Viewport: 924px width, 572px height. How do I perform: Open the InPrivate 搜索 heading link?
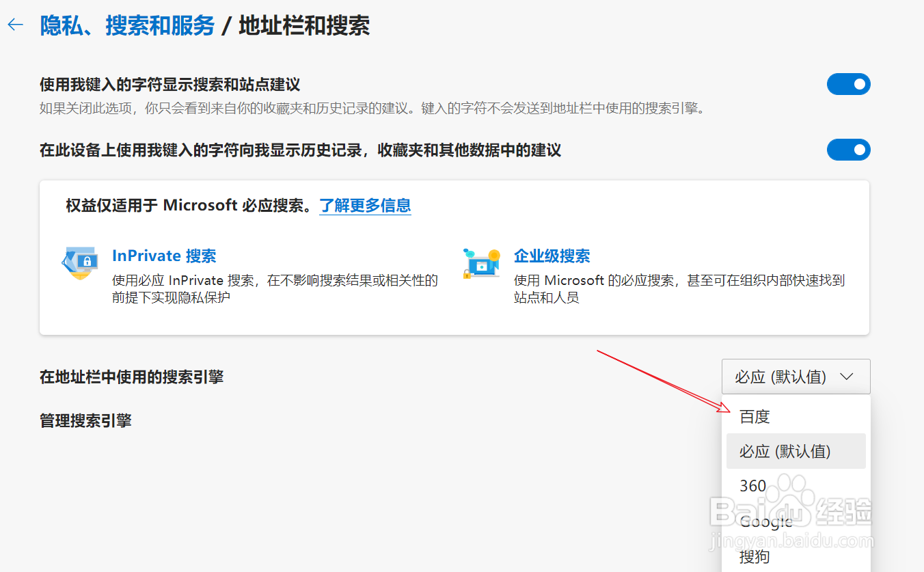(x=164, y=256)
